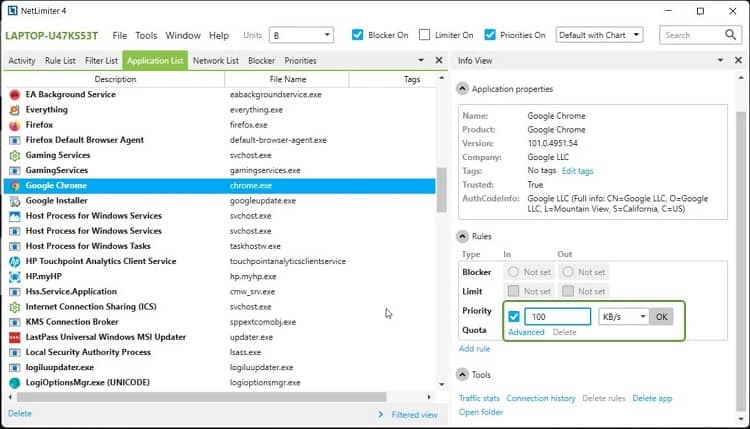Click the Firefox application icon
The width and height of the screenshot is (750, 429).
point(15,125)
